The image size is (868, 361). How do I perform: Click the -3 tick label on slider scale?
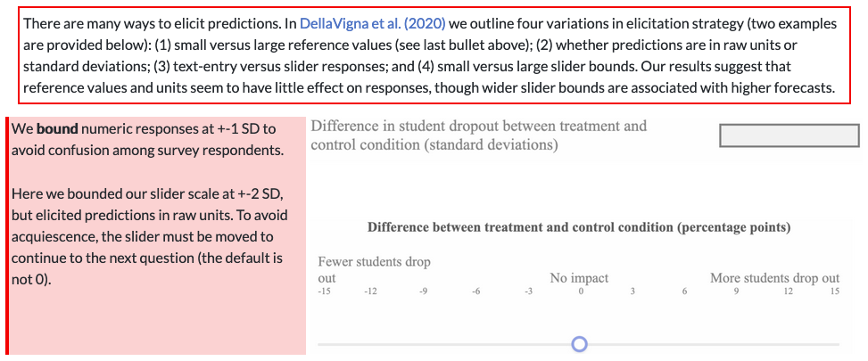point(529,291)
